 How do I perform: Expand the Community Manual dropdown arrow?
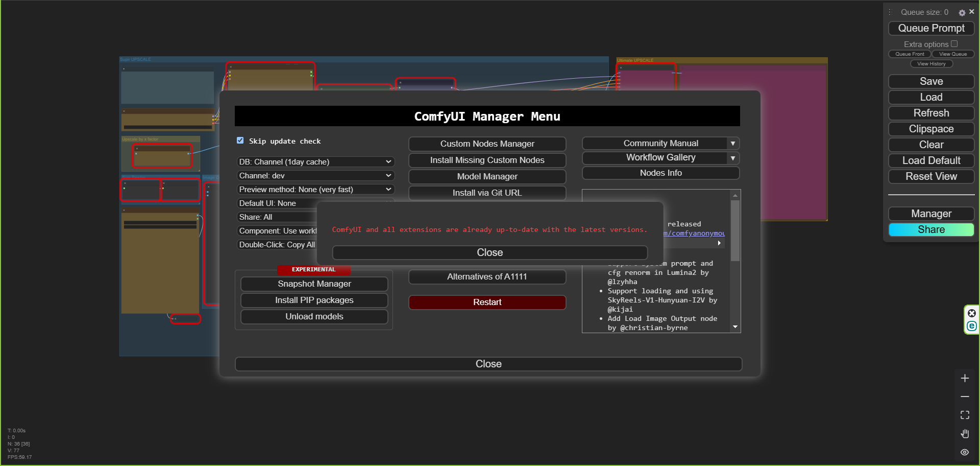pyautogui.click(x=733, y=144)
